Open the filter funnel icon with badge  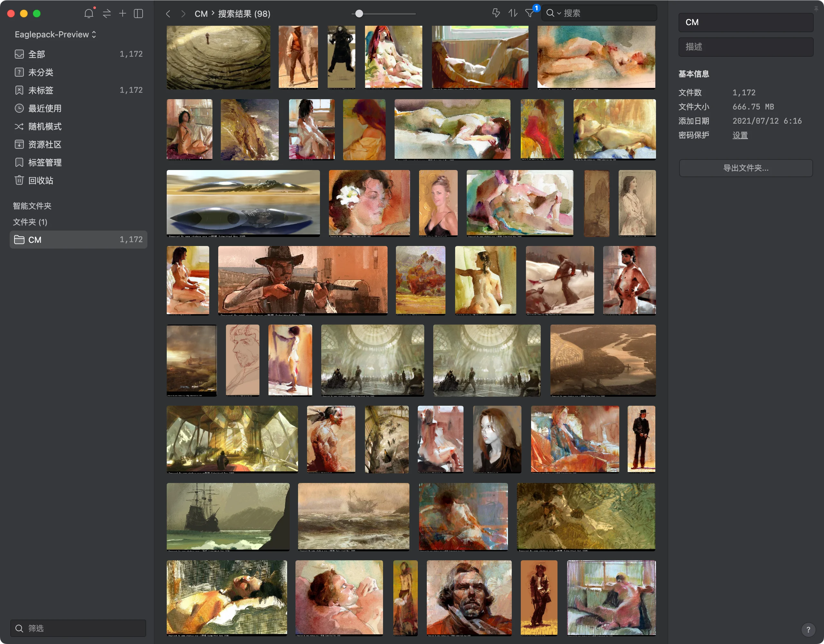(530, 13)
